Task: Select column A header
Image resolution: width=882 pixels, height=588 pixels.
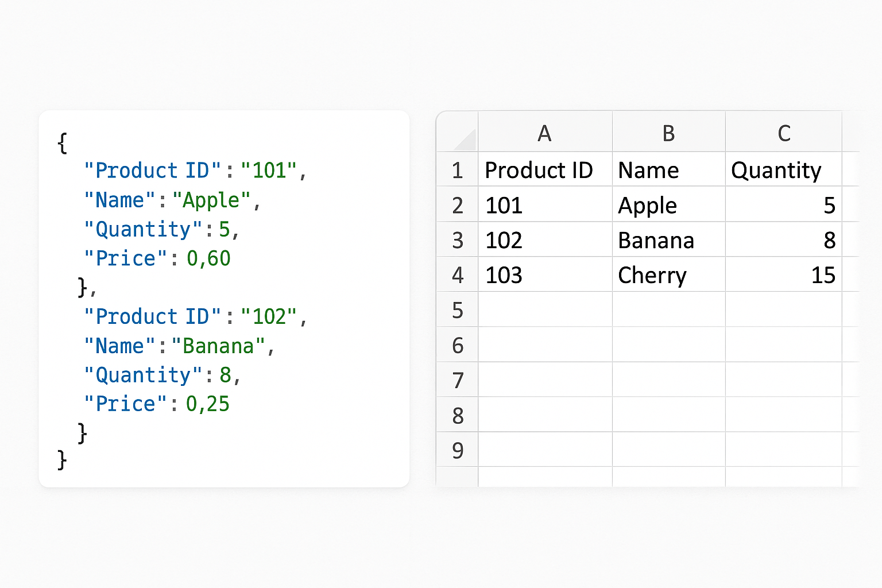Action: coord(544,133)
